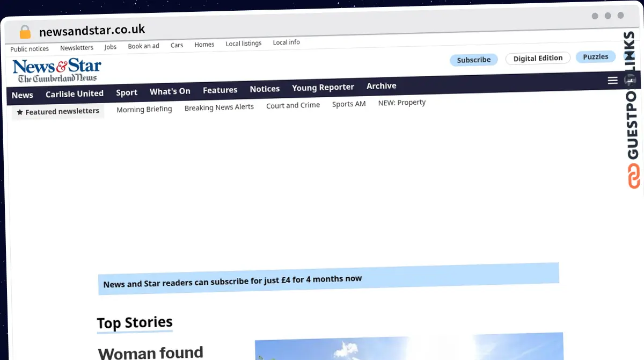Click the star icon in Featured newsletters
The width and height of the screenshot is (644, 360).
coord(20,112)
